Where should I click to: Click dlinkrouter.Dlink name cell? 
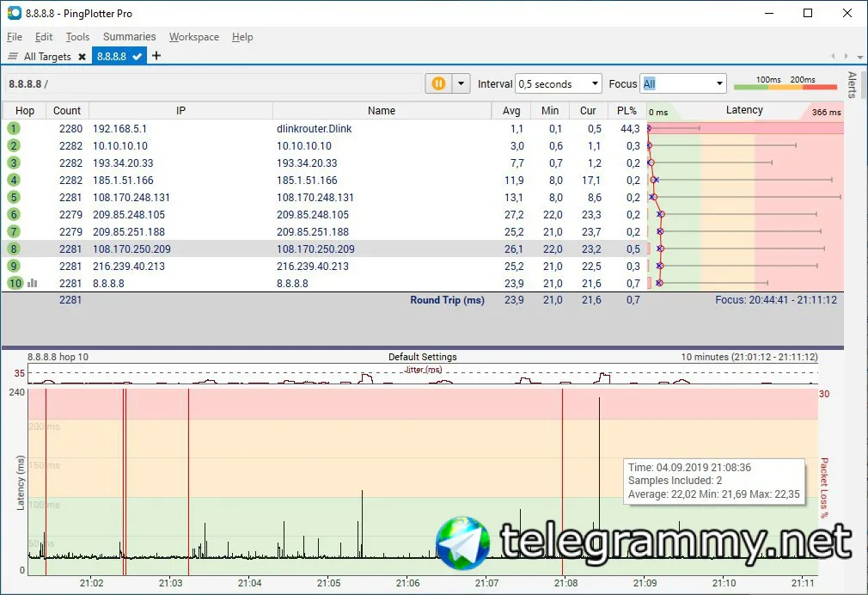tap(314, 128)
